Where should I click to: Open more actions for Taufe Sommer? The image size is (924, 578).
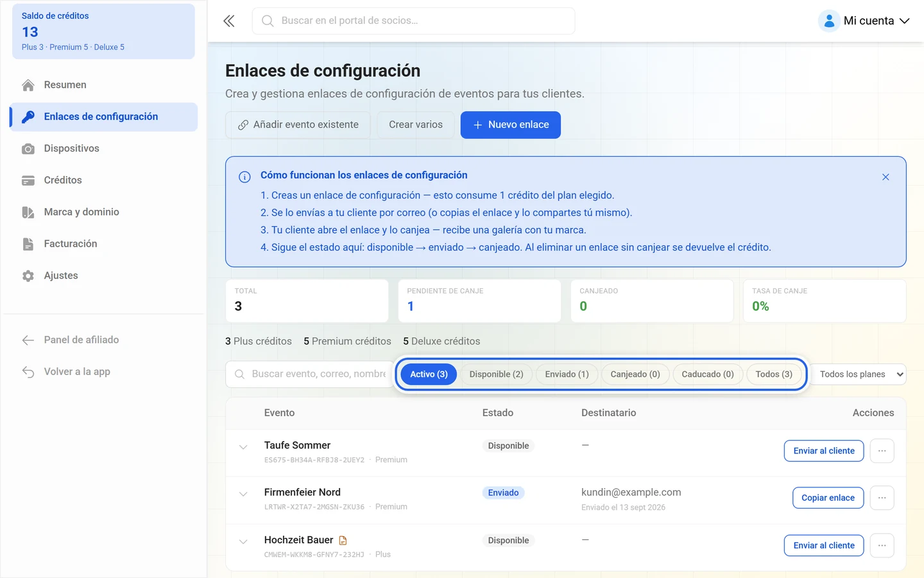point(882,451)
